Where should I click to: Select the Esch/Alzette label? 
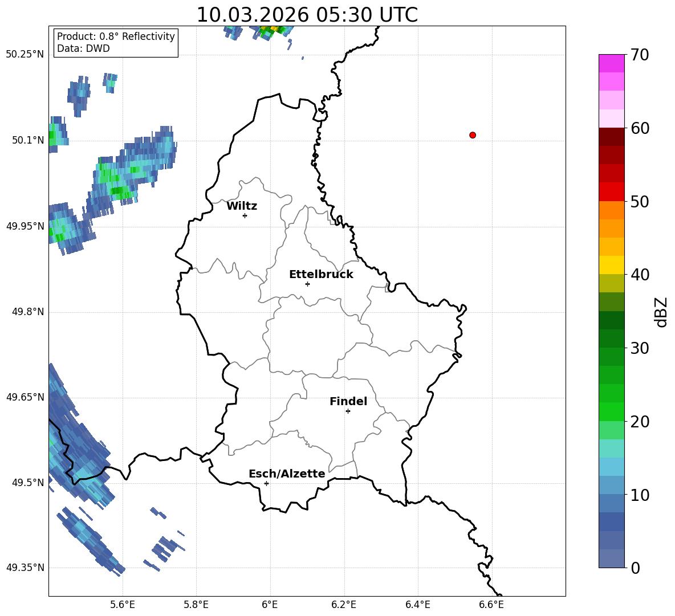tap(287, 474)
